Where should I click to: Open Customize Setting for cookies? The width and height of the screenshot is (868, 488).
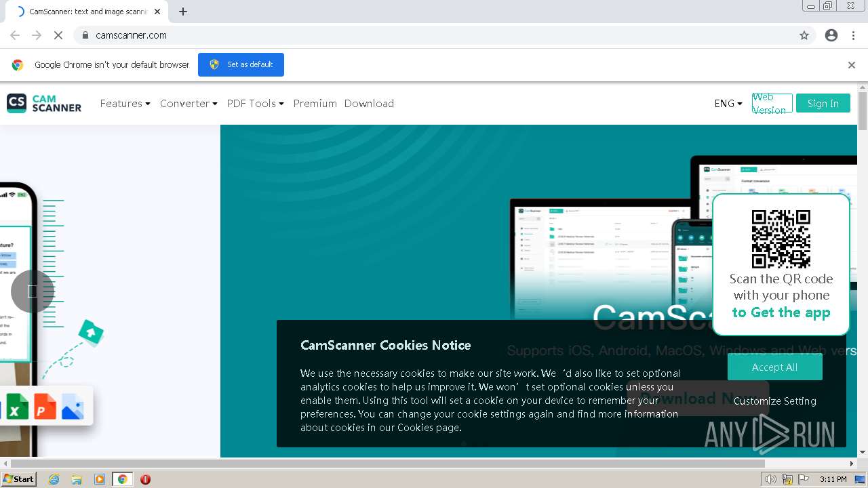774,401
